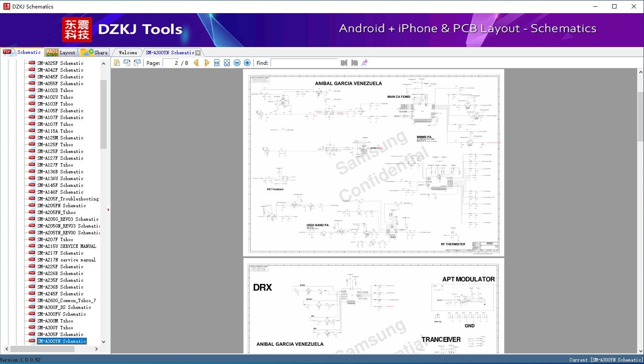Open SM-A055F Schematic in the tree
Viewport: 644px width, 364px height.
(x=60, y=83)
